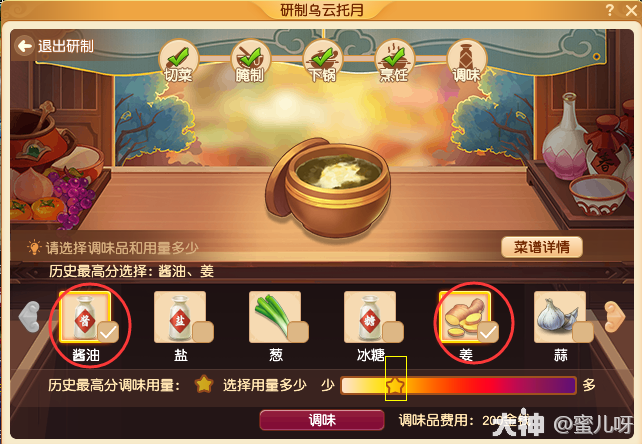Go to the 切菜 step
This screenshot has width=642, height=444.
[x=179, y=62]
